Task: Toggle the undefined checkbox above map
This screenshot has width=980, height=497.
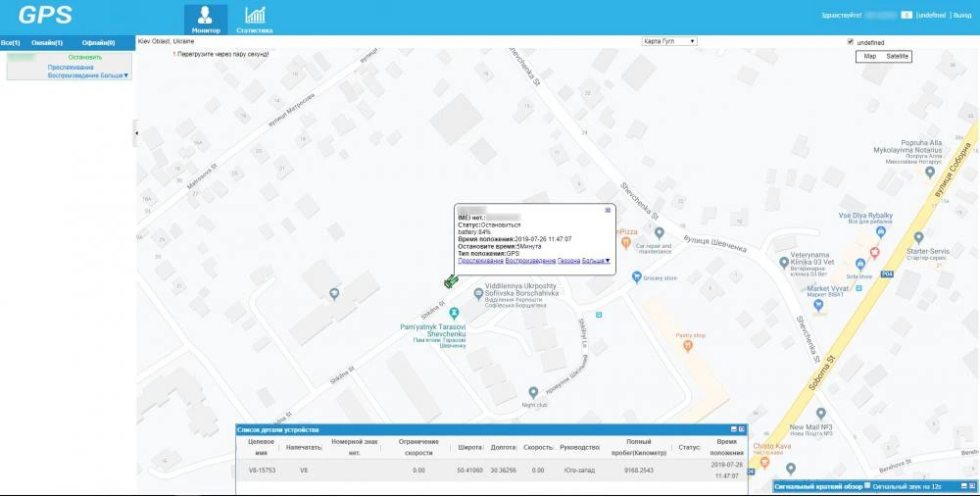Action: point(850,42)
